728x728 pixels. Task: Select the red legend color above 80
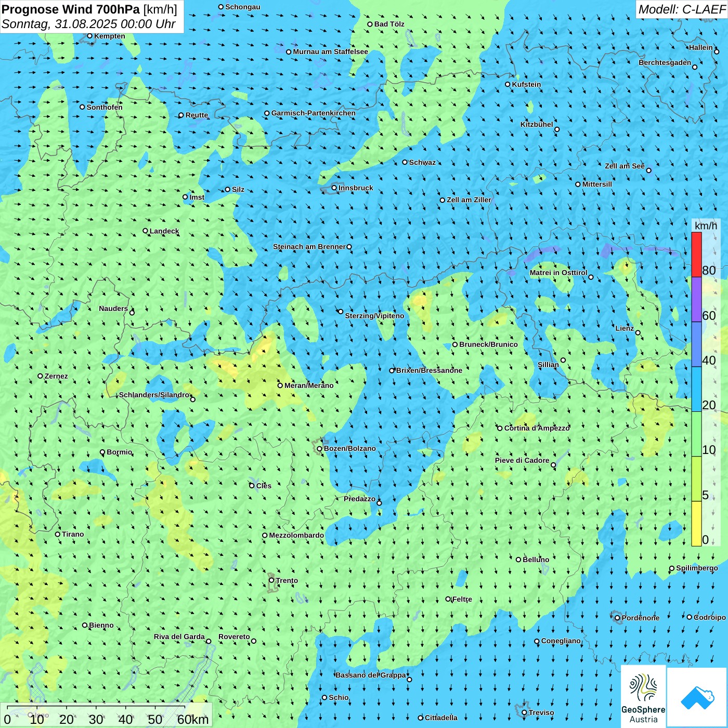coord(696,254)
